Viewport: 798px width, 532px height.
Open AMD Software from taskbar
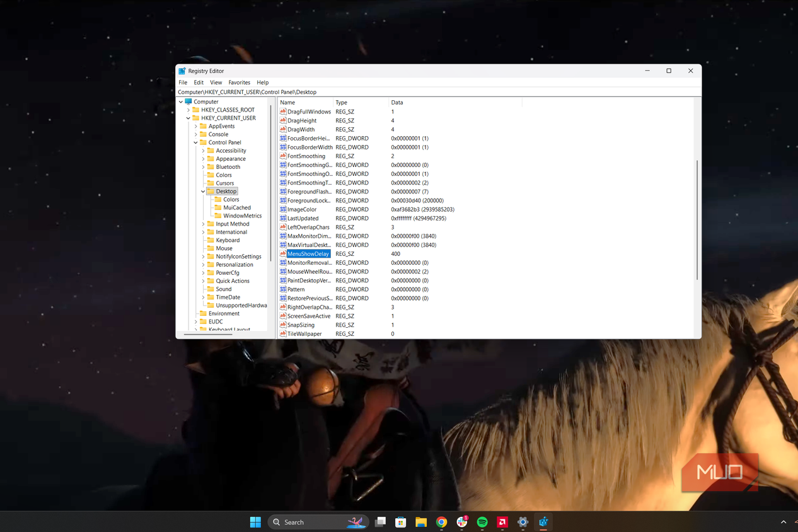pos(502,522)
